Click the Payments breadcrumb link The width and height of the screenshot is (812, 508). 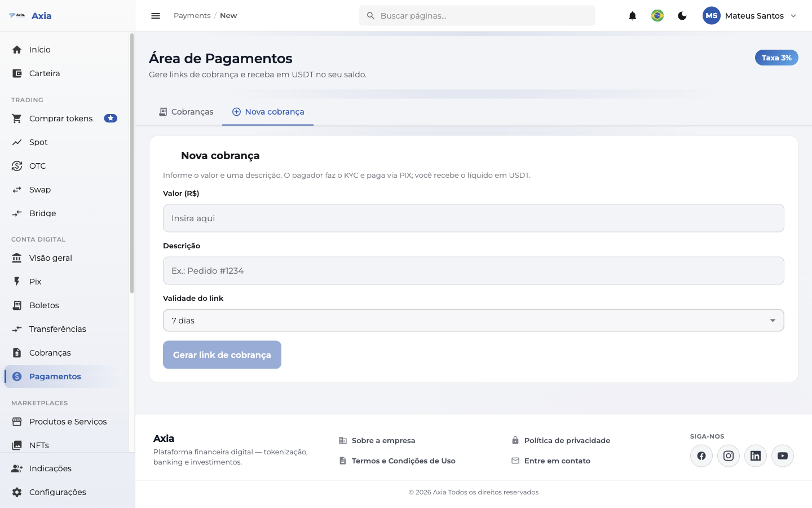click(192, 16)
